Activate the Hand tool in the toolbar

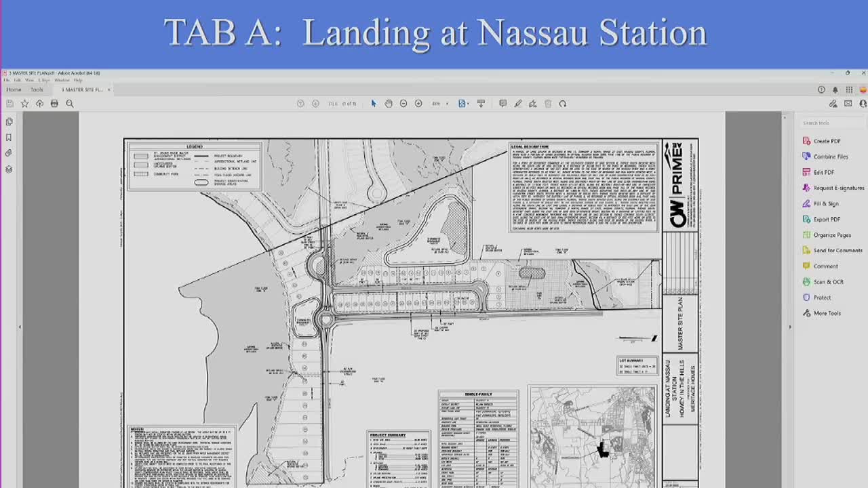click(x=388, y=103)
